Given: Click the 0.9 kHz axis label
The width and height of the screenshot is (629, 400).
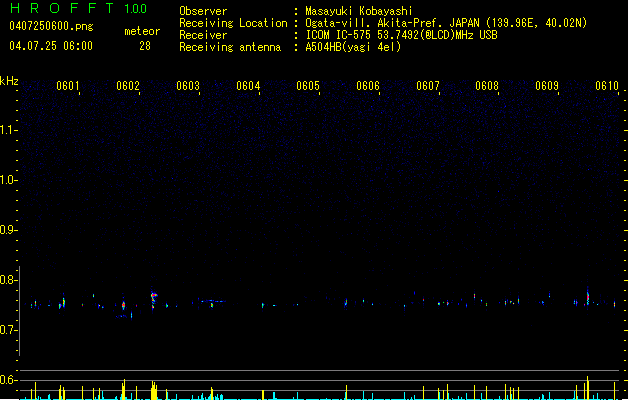Looking at the screenshot, I should 8,230.
